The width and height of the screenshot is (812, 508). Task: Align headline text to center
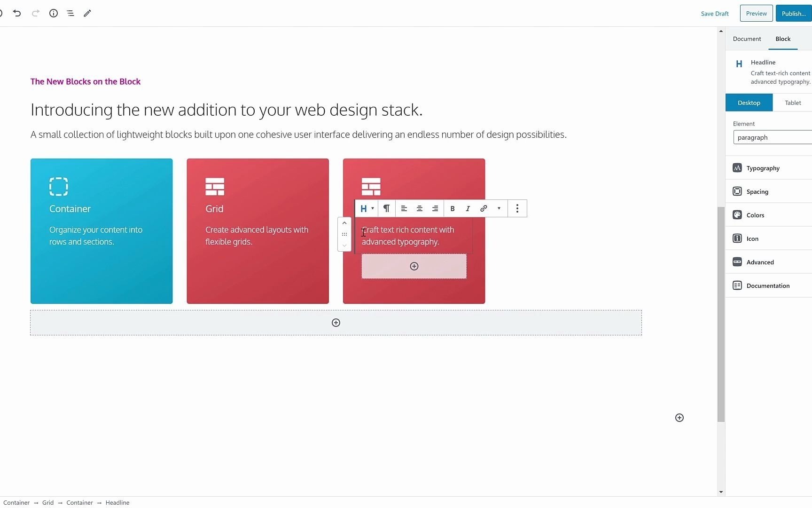pos(420,208)
